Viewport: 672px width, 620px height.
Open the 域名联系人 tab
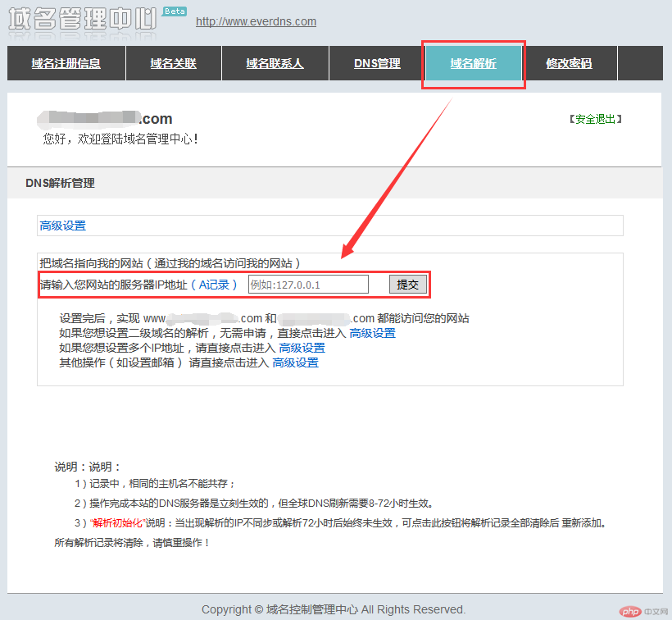(x=275, y=63)
